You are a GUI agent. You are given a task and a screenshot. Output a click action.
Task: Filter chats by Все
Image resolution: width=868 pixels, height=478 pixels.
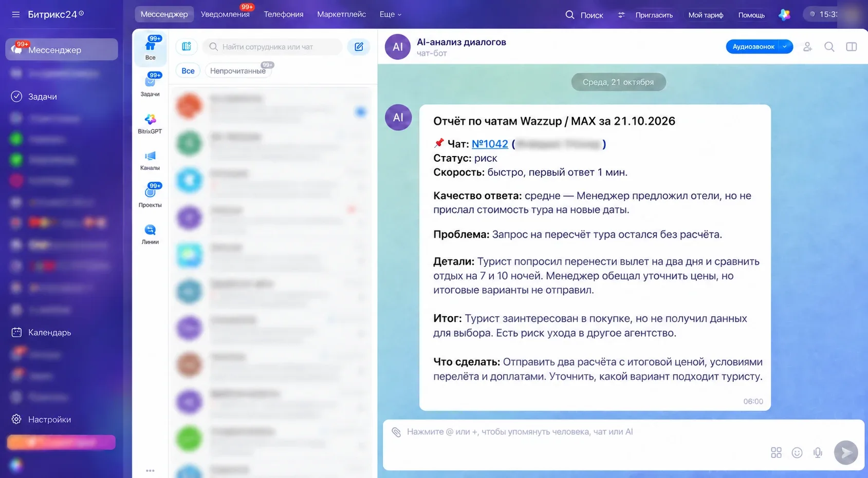[x=188, y=71]
